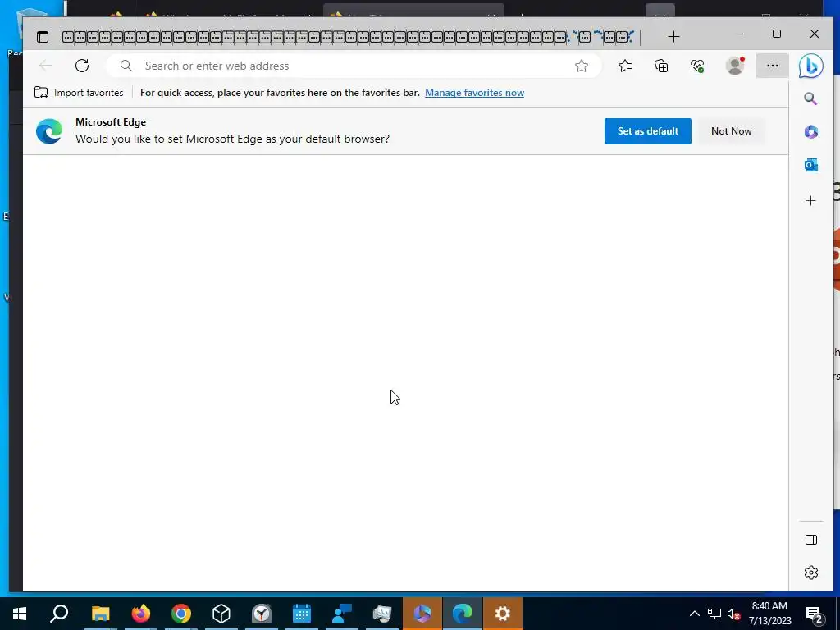Open Calendar app from taskbar

click(302, 614)
